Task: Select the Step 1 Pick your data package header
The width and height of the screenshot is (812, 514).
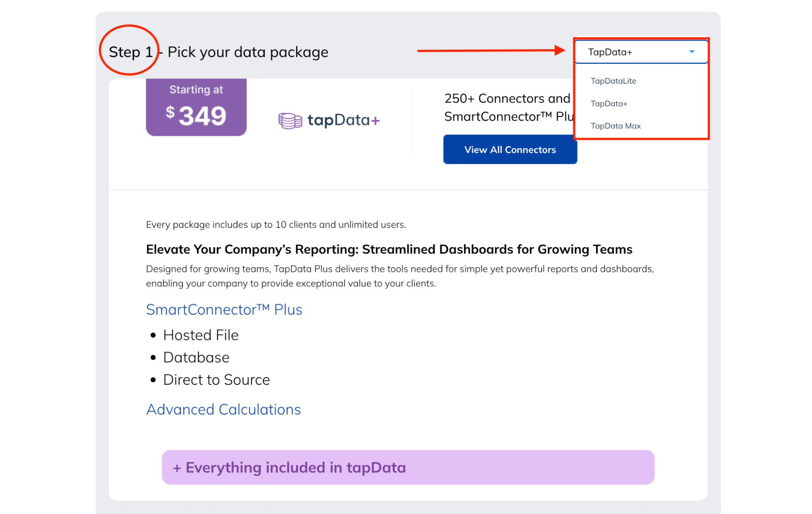Action: point(219,52)
